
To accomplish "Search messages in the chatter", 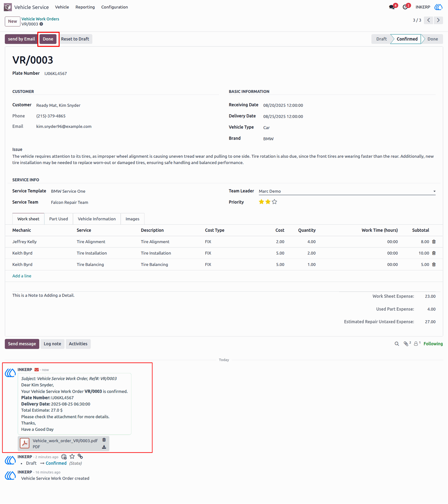I will coord(397,344).
